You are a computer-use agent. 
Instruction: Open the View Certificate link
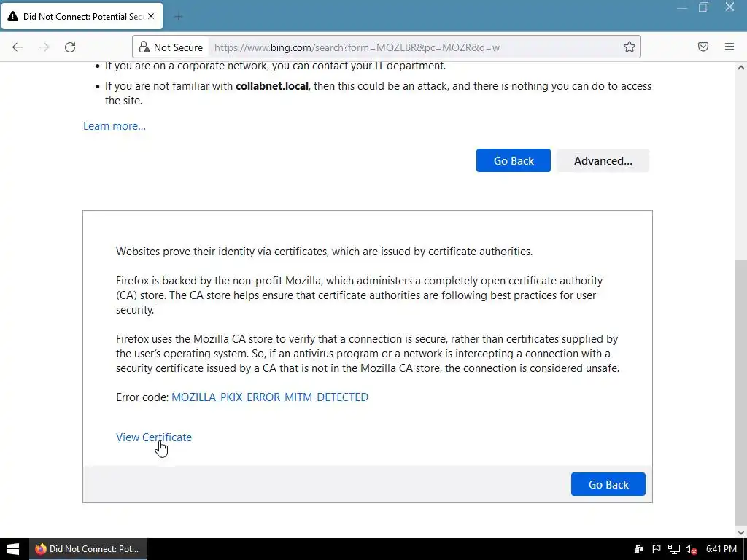click(x=154, y=437)
